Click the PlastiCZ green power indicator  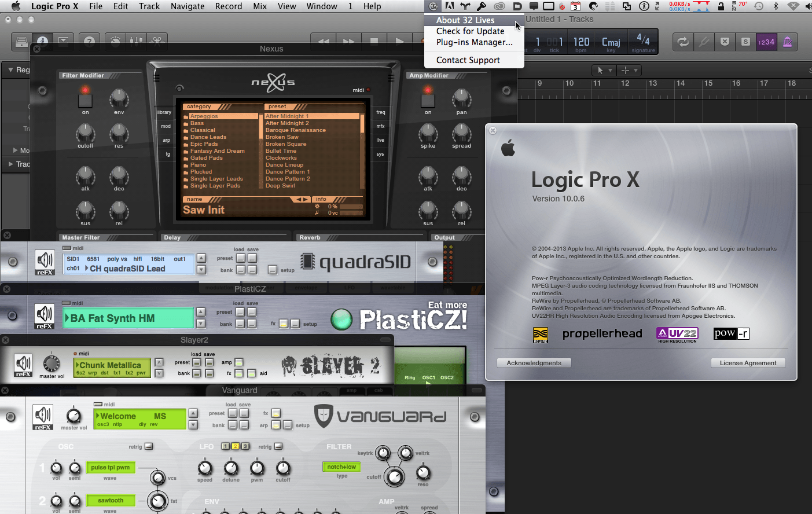(x=341, y=319)
